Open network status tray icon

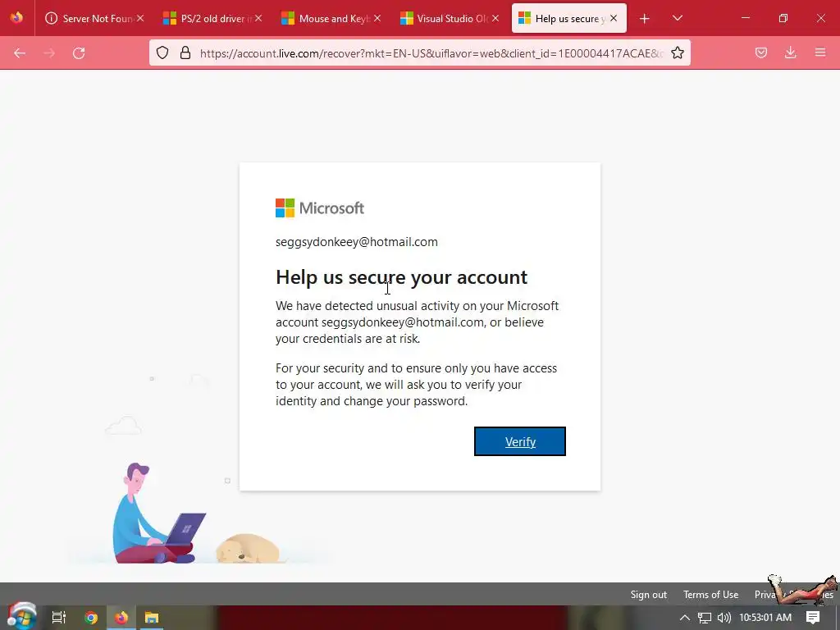pos(705,618)
